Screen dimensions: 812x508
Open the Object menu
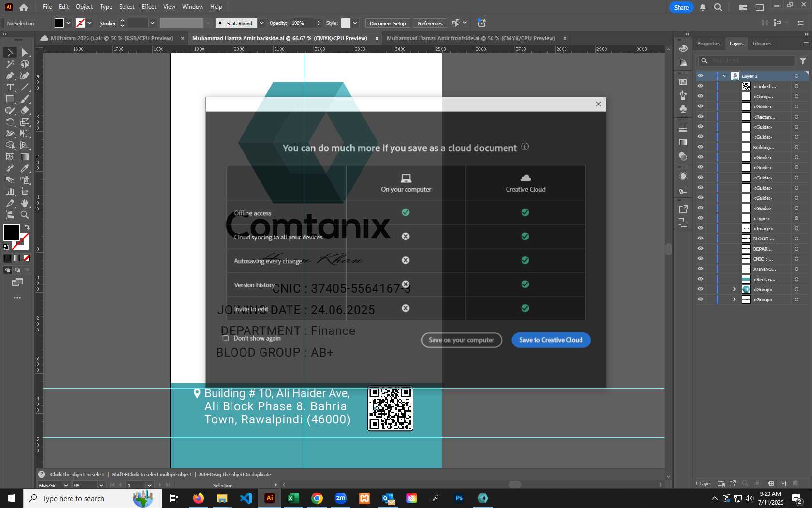84,7
